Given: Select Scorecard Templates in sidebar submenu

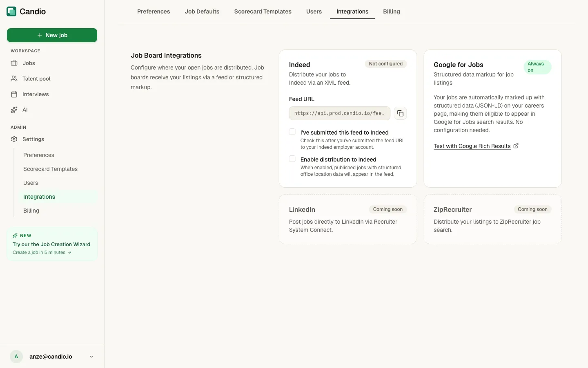Looking at the screenshot, I should 58,169.
